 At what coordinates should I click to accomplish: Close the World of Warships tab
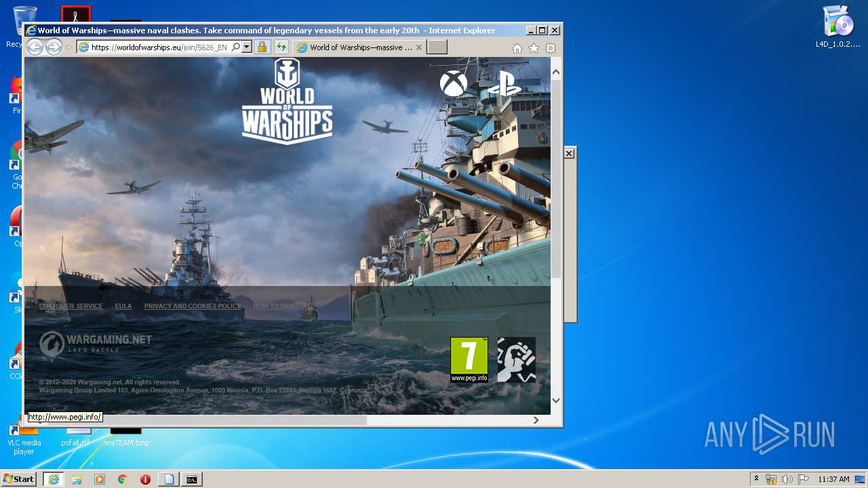pos(419,47)
